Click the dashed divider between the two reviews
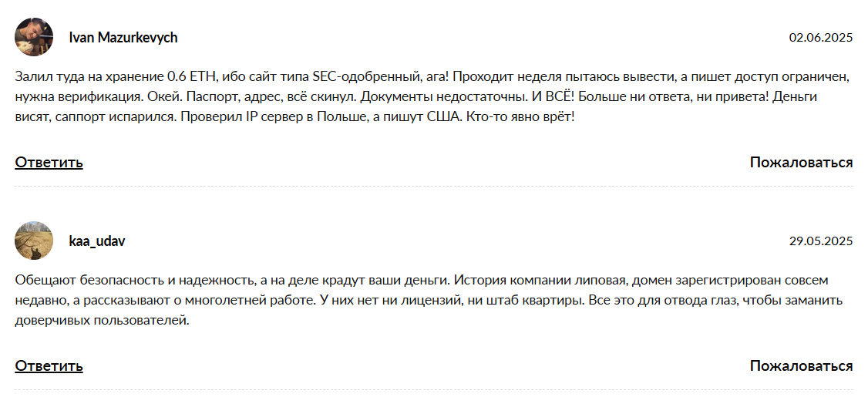 (x=434, y=187)
